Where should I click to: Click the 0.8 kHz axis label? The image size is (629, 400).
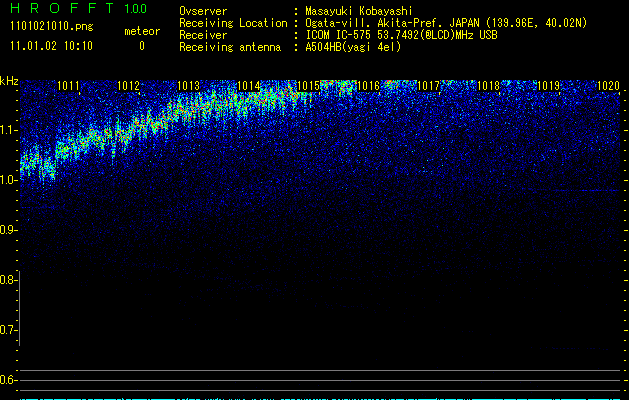(8, 280)
